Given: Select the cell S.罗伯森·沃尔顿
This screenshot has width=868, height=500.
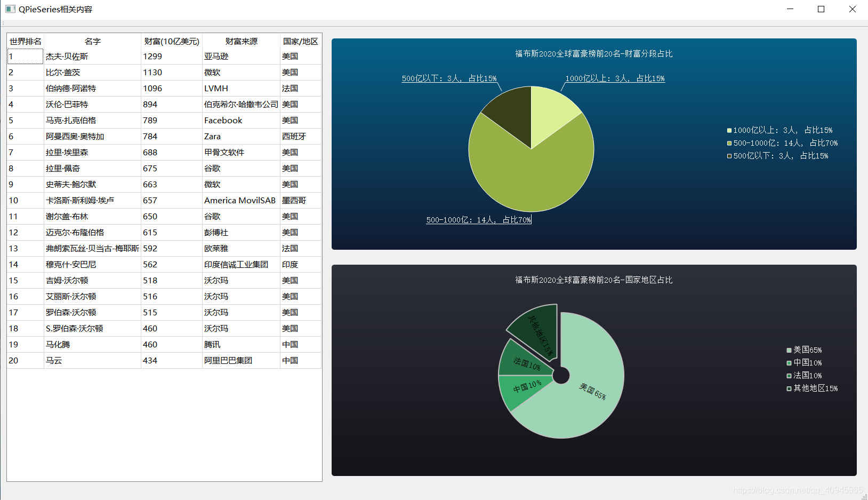Looking at the screenshot, I should 92,329.
